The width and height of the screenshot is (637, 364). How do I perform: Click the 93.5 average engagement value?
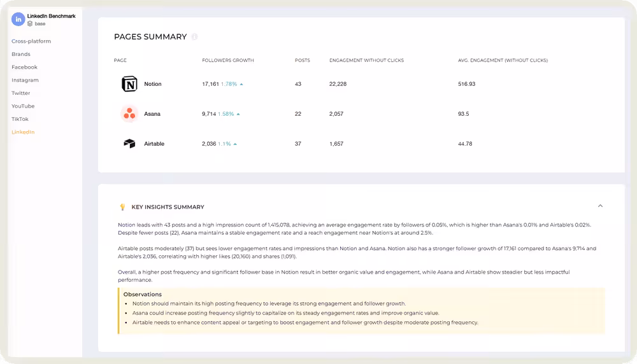[464, 114]
